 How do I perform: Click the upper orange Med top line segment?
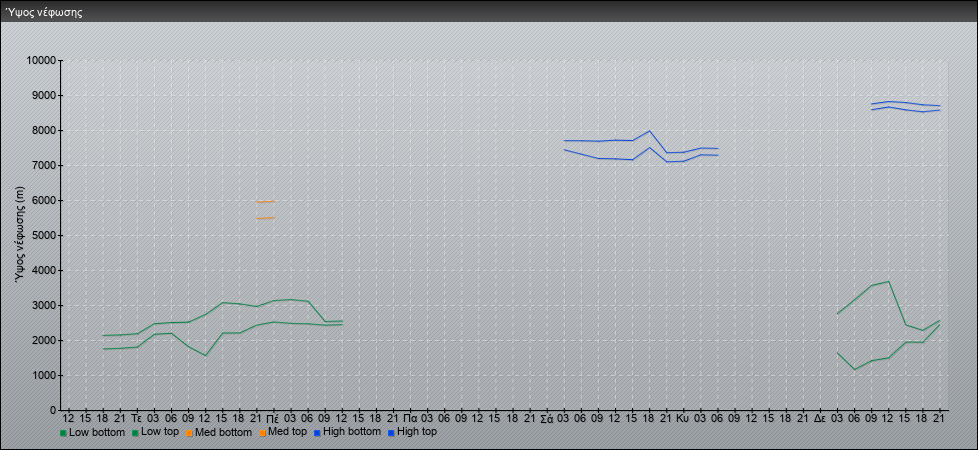click(x=265, y=202)
